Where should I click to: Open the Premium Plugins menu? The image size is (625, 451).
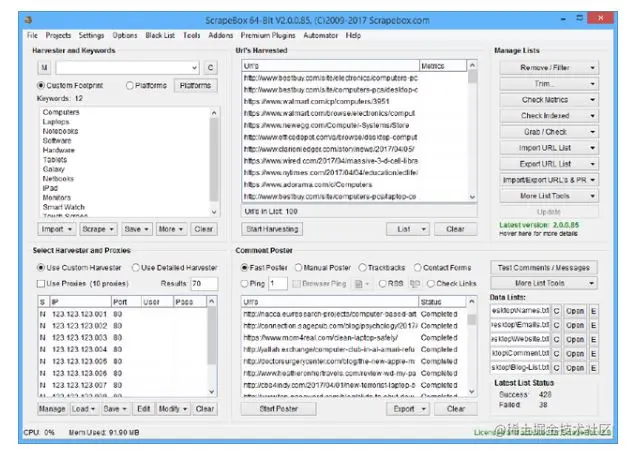[268, 35]
